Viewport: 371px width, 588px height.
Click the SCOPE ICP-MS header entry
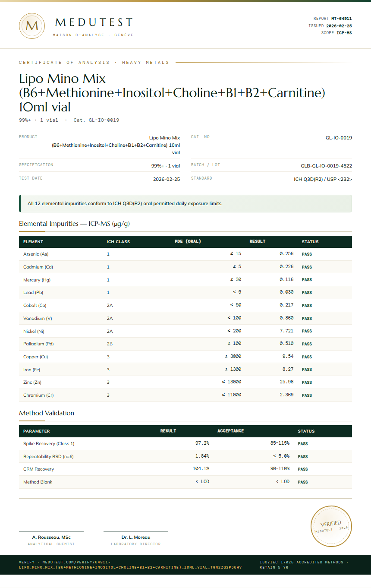[x=336, y=33]
